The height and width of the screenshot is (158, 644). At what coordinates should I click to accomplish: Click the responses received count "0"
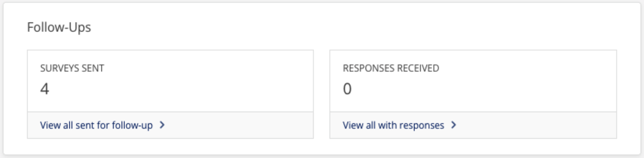tap(347, 89)
